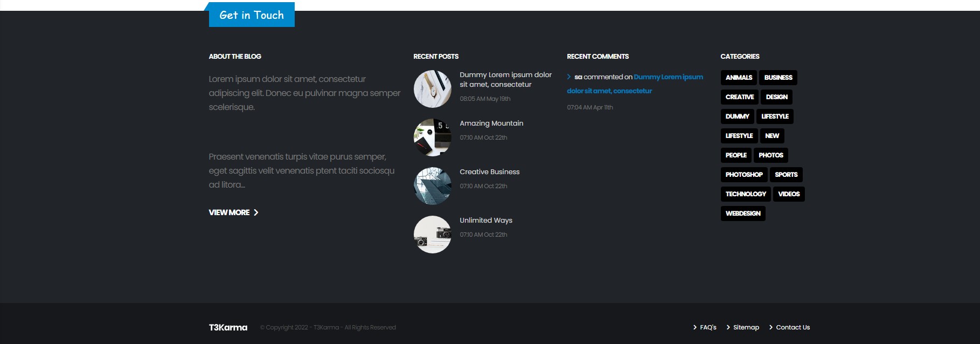Select the Creative Business circular thumbnail

coord(432,186)
